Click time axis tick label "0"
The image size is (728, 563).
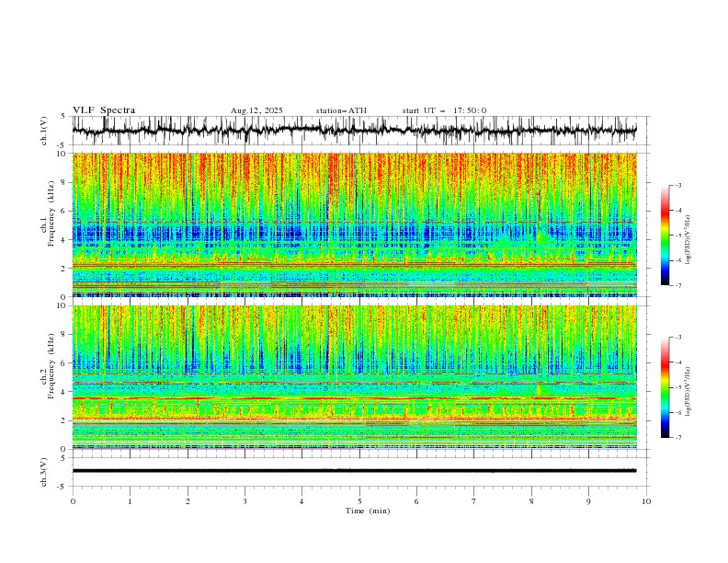pos(73,501)
